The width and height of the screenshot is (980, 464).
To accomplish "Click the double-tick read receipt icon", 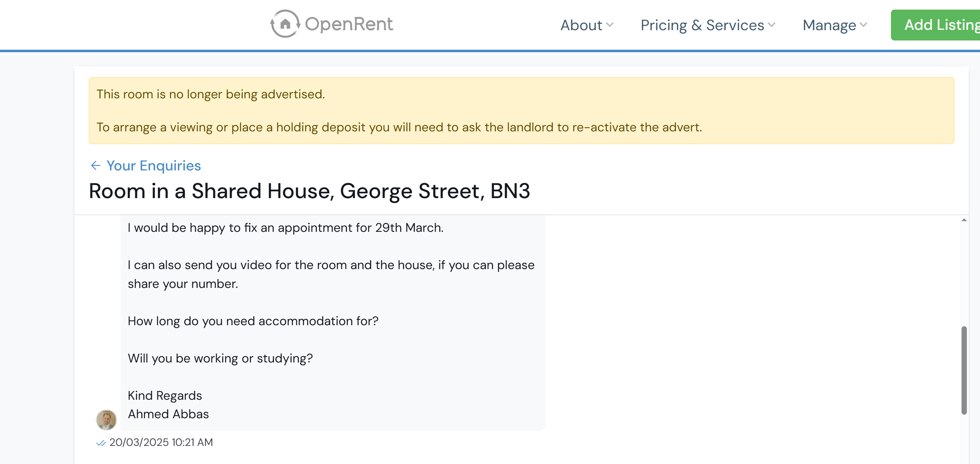I will coord(101,443).
